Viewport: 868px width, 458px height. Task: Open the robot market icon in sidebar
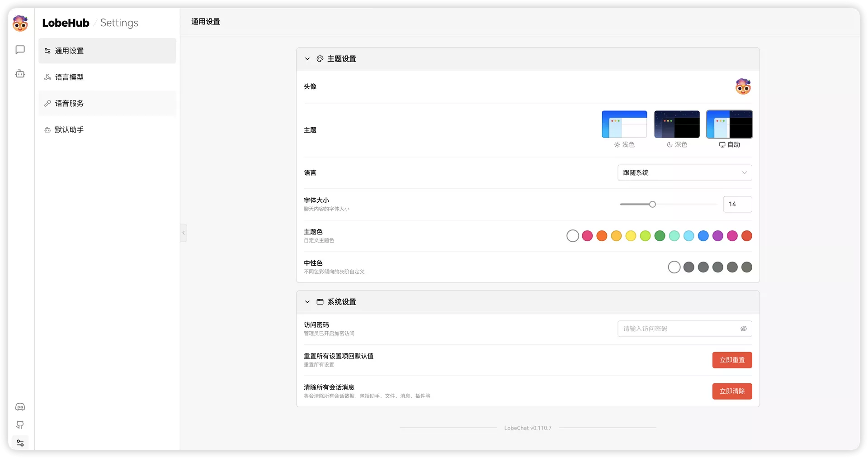pos(20,74)
